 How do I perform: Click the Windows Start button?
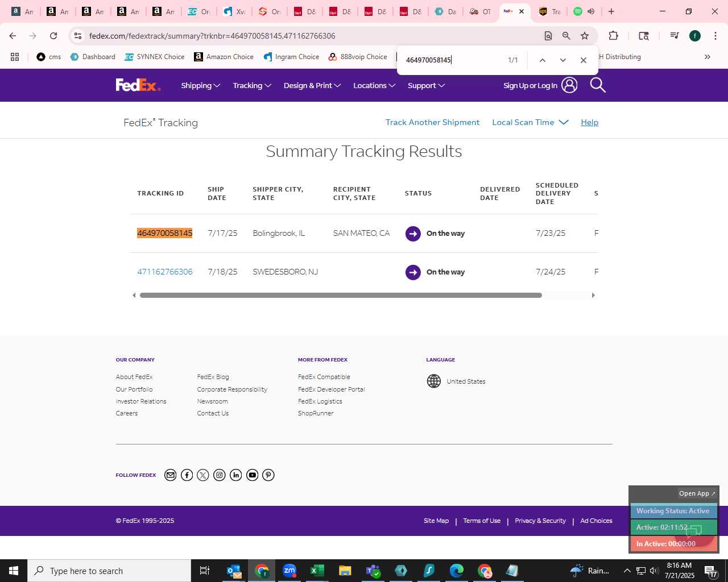[14, 571]
